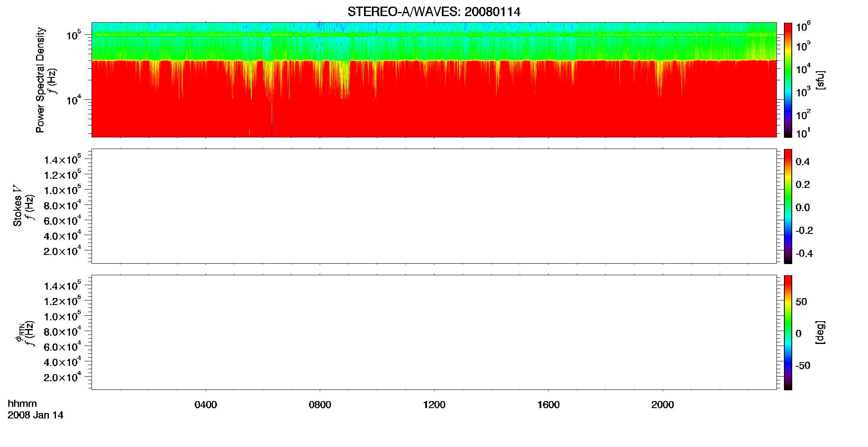Click the "0" label on the deg colorbar
Image resolution: width=868 pixels, height=447 pixels.
(798, 334)
